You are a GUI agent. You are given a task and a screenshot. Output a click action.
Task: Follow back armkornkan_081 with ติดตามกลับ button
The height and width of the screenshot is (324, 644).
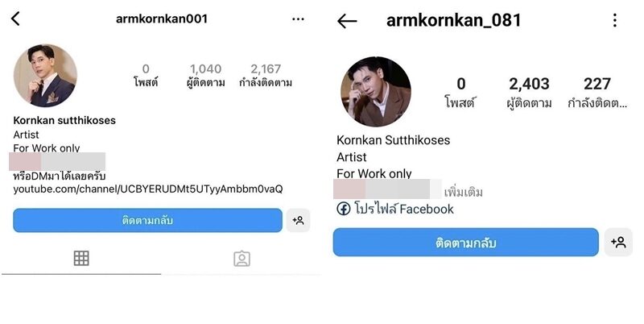[x=466, y=242]
